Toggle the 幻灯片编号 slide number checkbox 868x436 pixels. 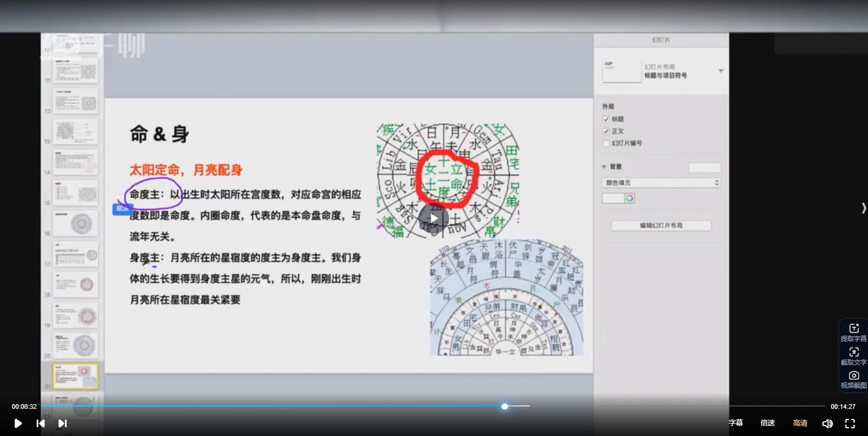(x=606, y=143)
